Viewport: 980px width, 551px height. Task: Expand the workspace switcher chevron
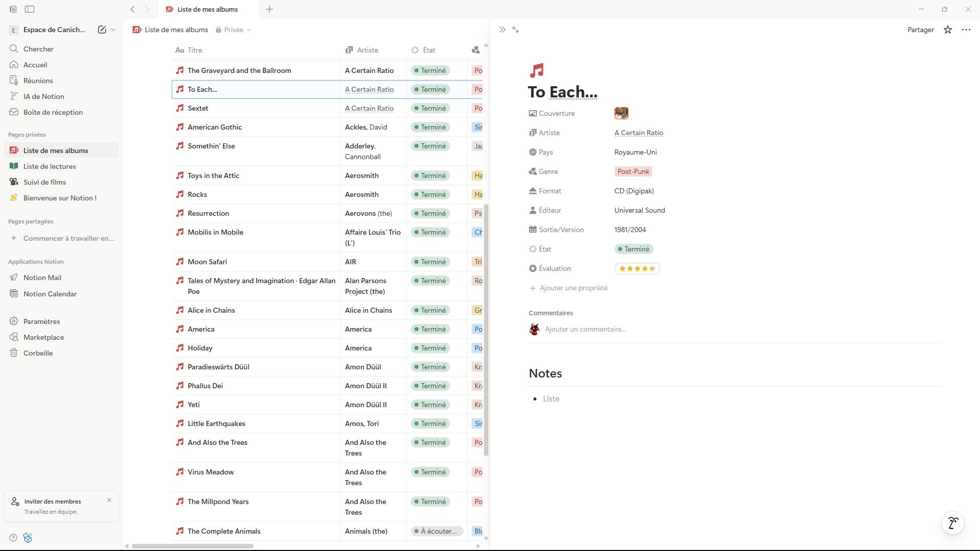coord(113,30)
